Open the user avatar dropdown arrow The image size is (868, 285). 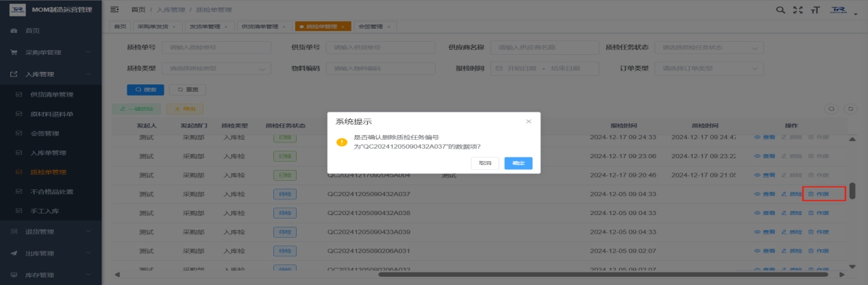pyautogui.click(x=856, y=12)
